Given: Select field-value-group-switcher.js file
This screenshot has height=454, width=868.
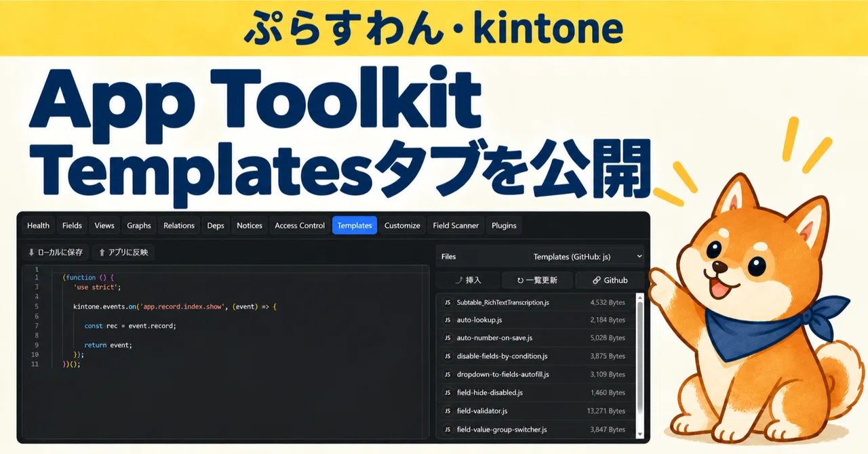Looking at the screenshot, I should coord(536,430).
